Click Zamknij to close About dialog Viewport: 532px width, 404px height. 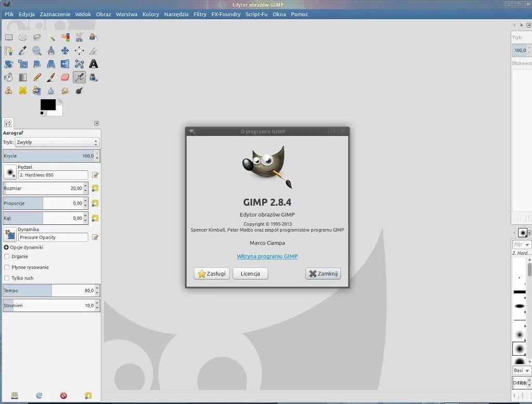click(323, 274)
